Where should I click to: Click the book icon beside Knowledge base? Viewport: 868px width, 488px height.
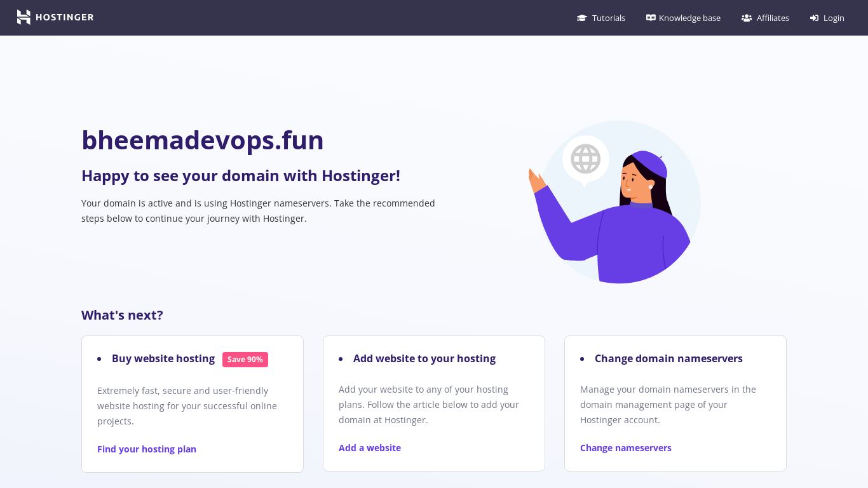tap(651, 18)
